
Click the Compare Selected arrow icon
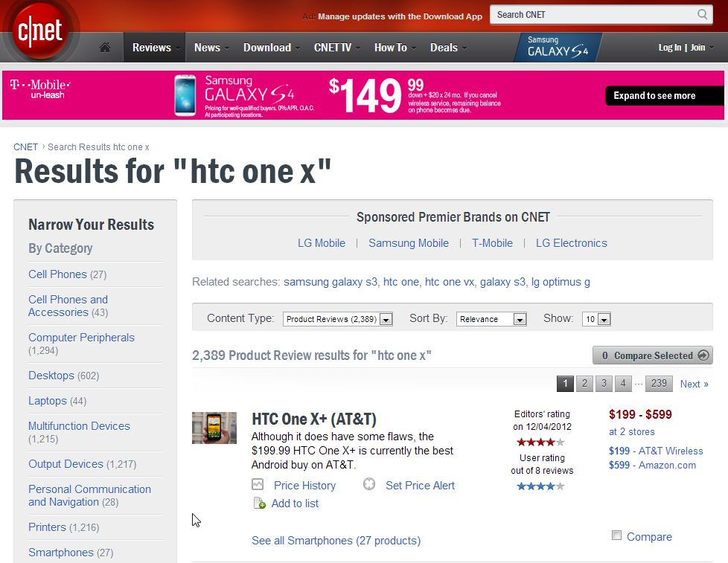tap(703, 356)
